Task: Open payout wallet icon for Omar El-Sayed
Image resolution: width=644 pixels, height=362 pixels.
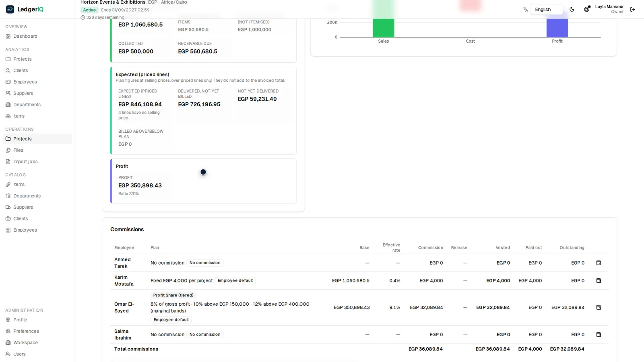Action: [x=599, y=307]
